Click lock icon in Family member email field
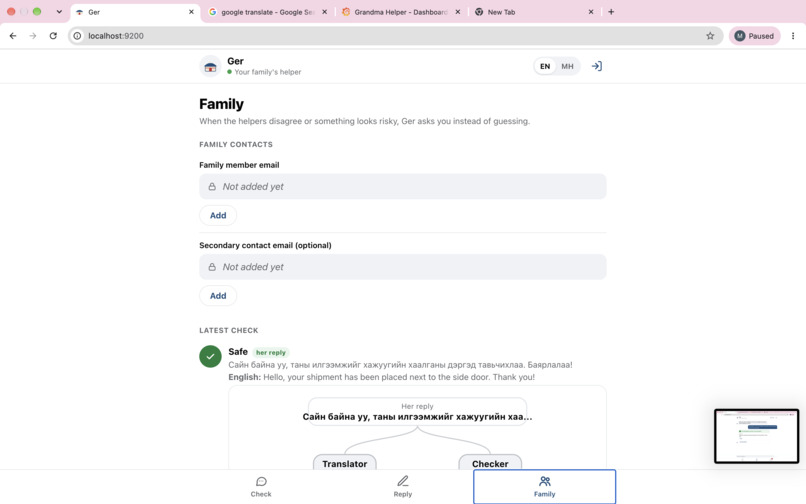Screen dimensions: 806x504 pyautogui.click(x=212, y=187)
